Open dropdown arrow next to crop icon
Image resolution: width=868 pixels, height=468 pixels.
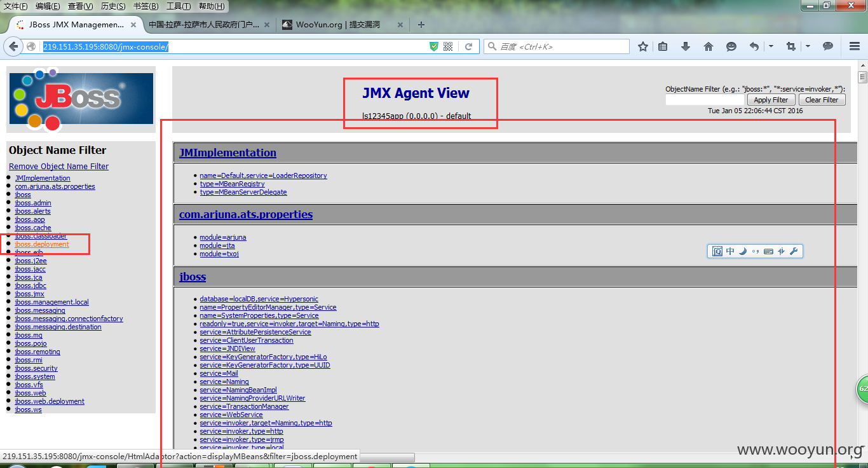(808, 46)
